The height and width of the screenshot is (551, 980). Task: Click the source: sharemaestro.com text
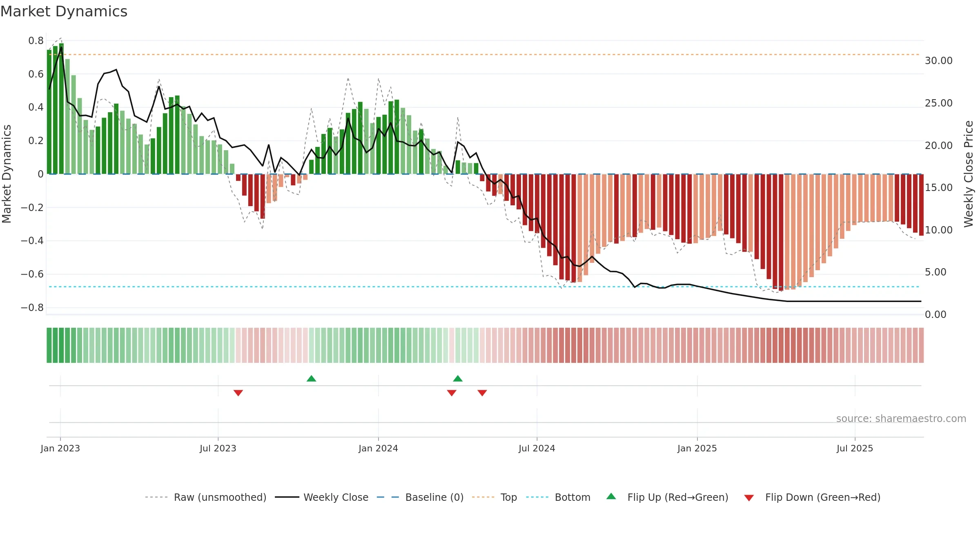tap(901, 418)
